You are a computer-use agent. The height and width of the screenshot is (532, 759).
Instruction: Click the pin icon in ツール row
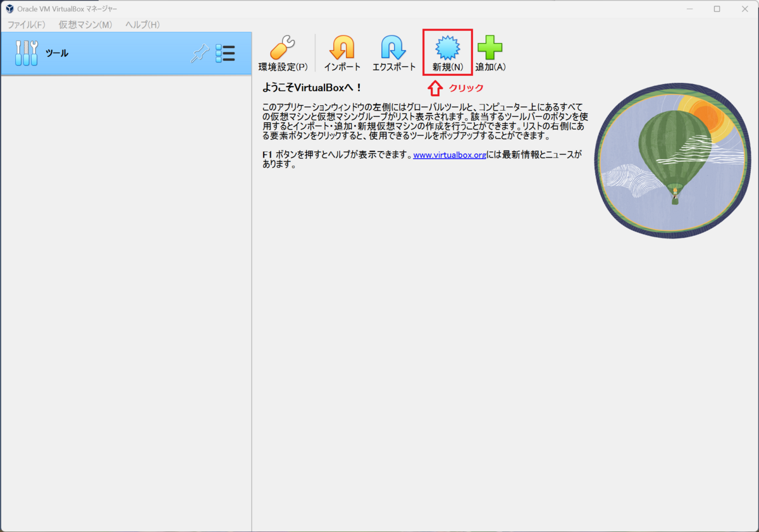coord(200,54)
